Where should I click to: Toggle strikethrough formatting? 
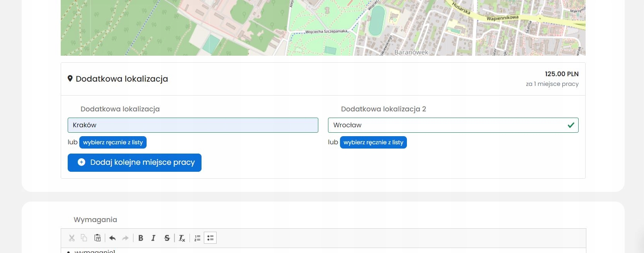(x=167, y=238)
